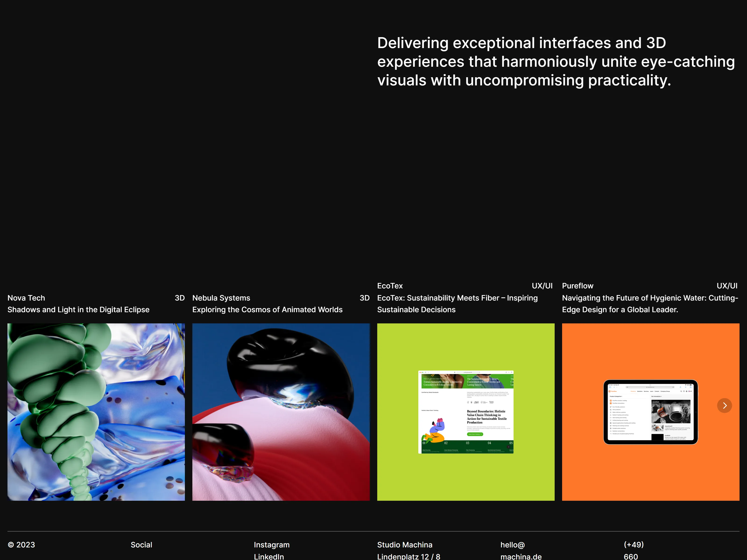This screenshot has height=560, width=747.
Task: Open the LinkedIn footer link
Action: coord(269,556)
